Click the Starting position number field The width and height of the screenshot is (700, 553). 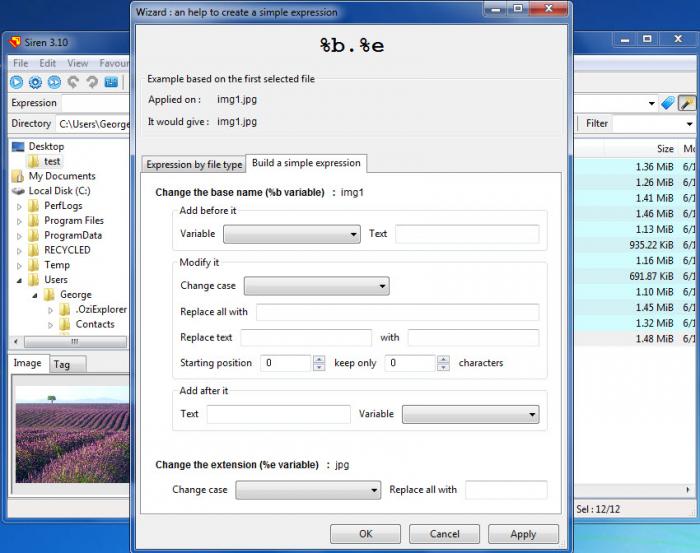(x=286, y=363)
